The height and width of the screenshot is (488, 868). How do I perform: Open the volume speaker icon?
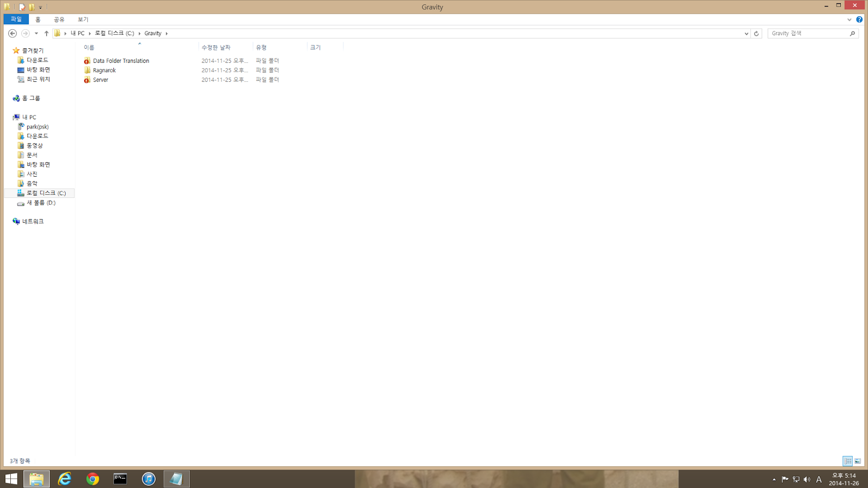(807, 479)
